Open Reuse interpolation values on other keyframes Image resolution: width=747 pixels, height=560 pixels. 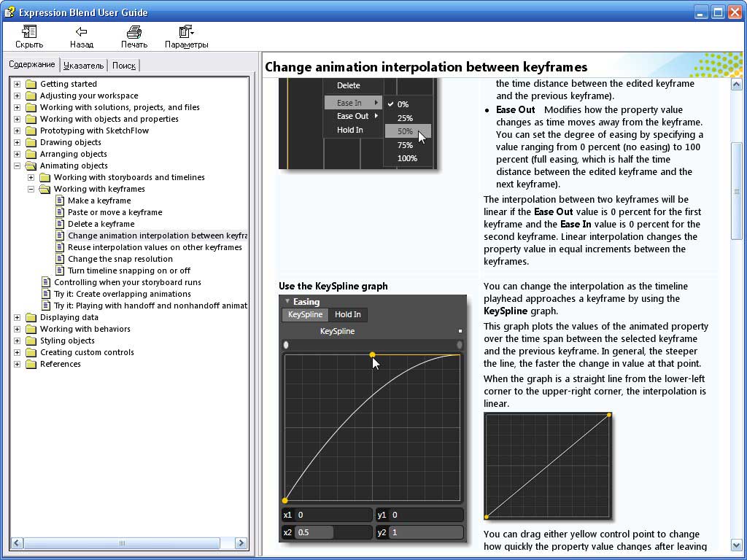(x=155, y=248)
